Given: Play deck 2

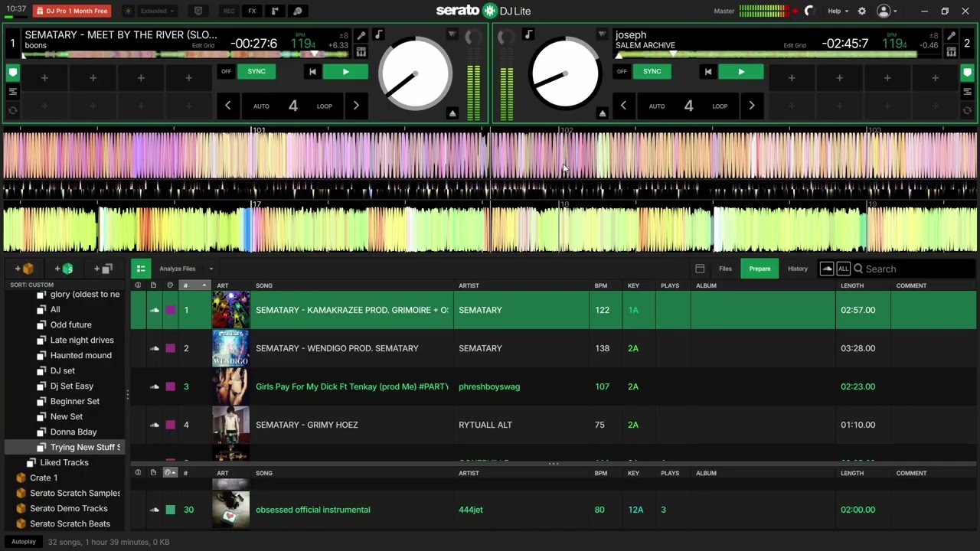Looking at the screenshot, I should tap(741, 72).
